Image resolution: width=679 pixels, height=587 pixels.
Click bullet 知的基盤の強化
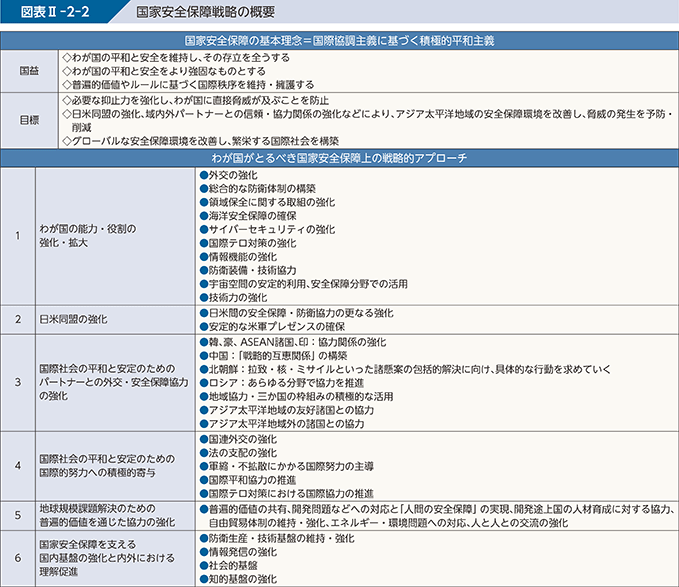[238, 579]
